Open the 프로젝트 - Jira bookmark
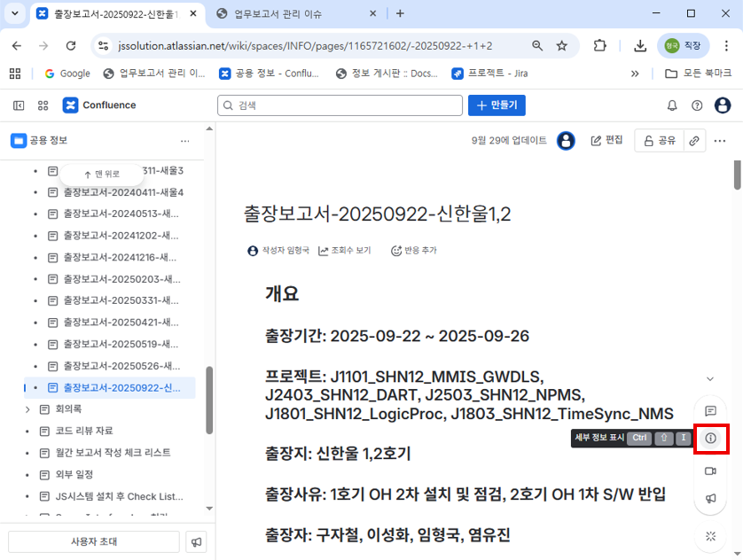Screen dimensions: 743x560 489,74
